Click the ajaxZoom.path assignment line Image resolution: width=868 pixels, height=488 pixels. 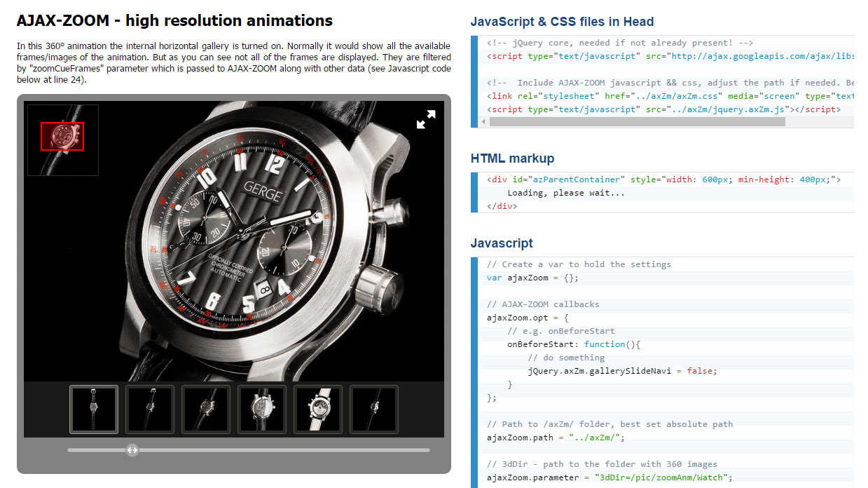(556, 438)
